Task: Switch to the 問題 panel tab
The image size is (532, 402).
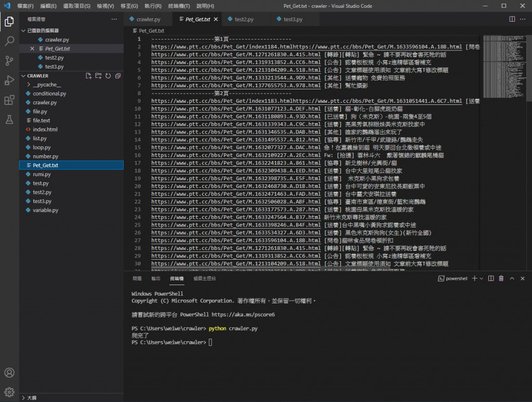Action: pyautogui.click(x=137, y=278)
